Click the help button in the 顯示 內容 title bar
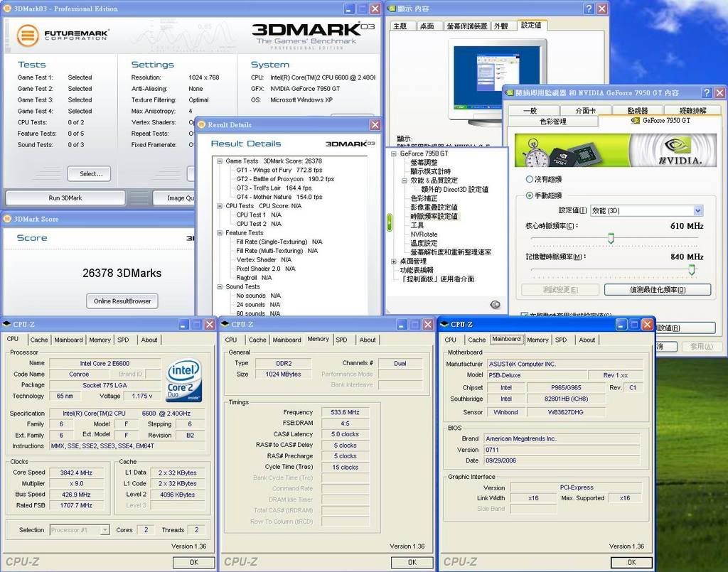Image resolution: width=728 pixels, height=572 pixels. 589,9
